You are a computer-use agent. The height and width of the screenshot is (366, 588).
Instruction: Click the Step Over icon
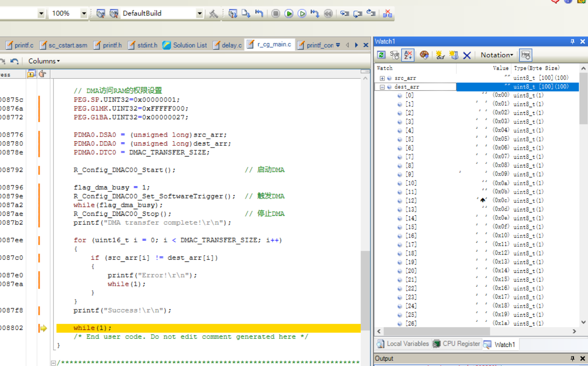(358, 14)
